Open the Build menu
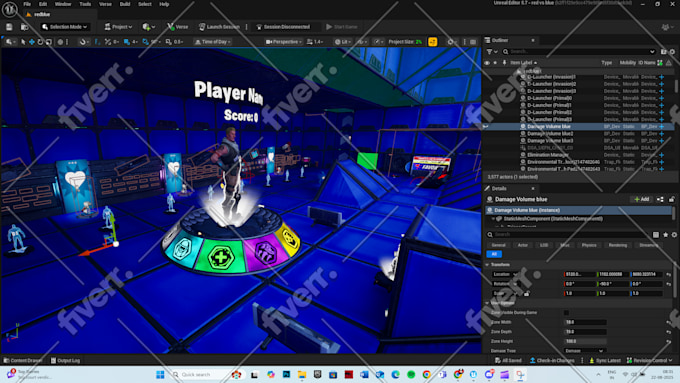 [x=125, y=4]
